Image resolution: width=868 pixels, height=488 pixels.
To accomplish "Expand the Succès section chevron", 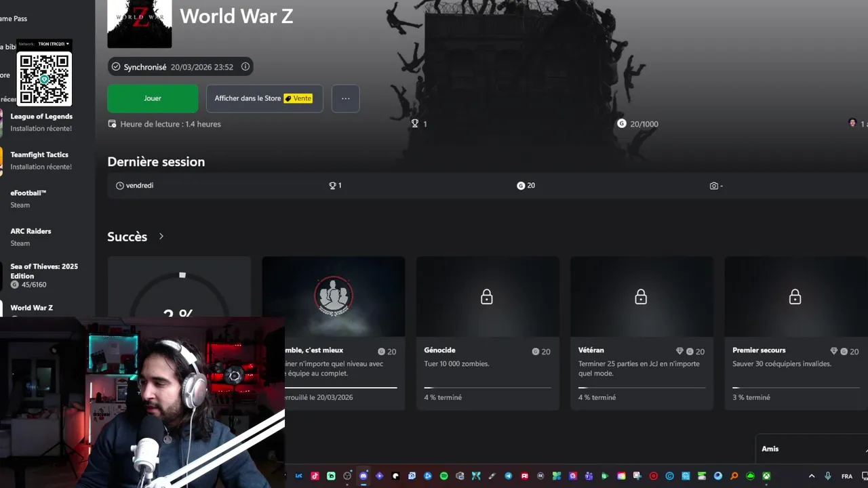I will click(161, 237).
